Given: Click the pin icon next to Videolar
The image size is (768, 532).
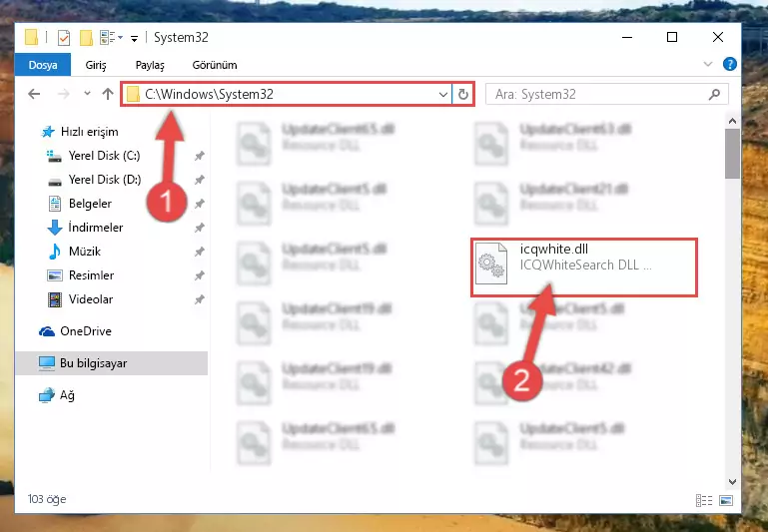Looking at the screenshot, I should [200, 299].
